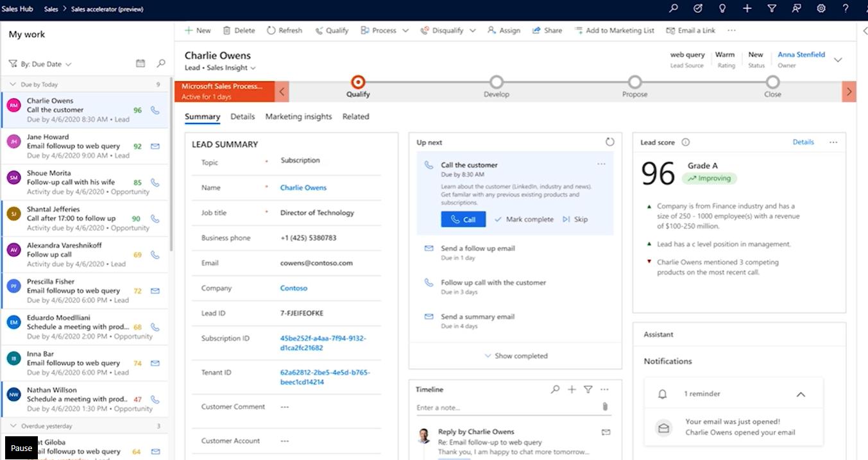Collapse the Due by Today group
868x460 pixels.
coord(13,85)
